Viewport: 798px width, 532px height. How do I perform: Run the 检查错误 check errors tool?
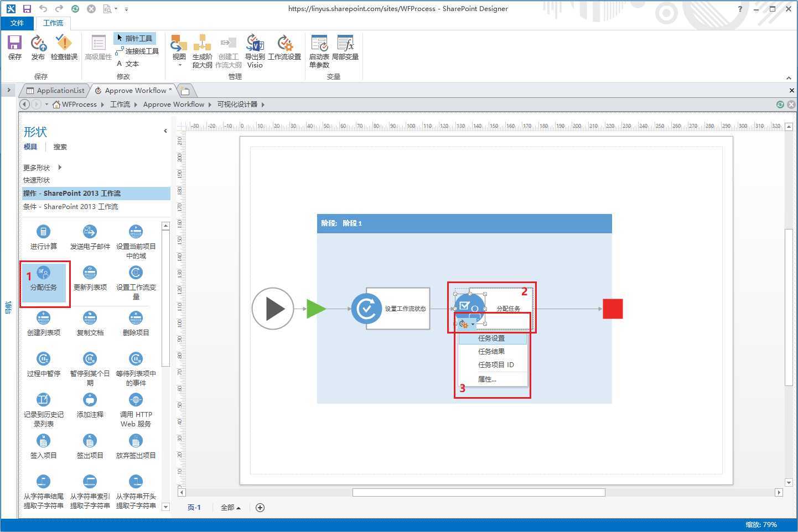point(64,48)
